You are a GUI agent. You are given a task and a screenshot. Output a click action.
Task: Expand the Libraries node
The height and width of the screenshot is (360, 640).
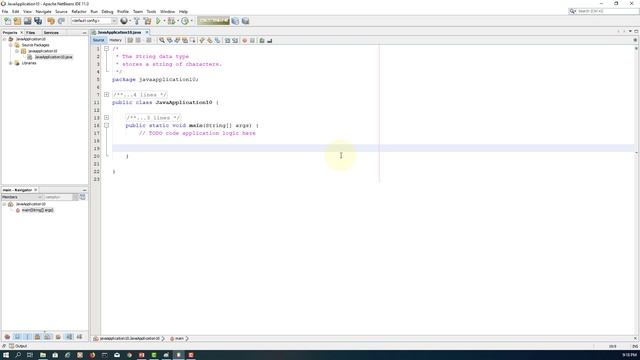(x=11, y=63)
